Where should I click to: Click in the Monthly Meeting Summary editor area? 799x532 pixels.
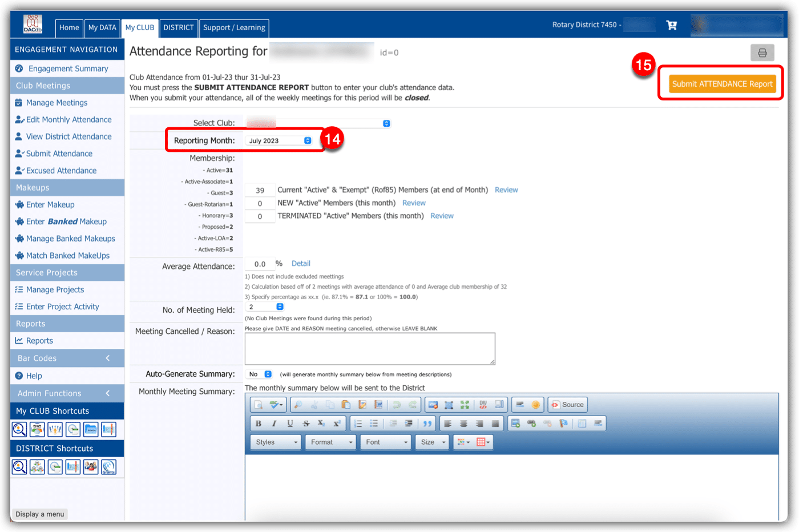[511, 487]
